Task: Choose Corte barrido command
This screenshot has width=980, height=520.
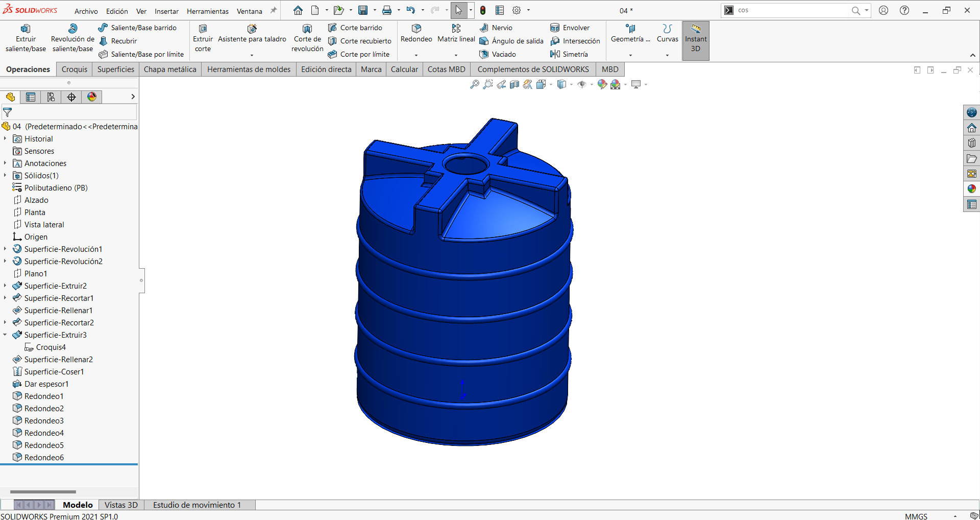Action: tap(355, 28)
